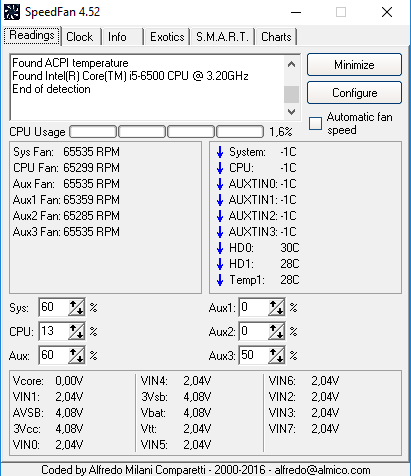
Task: Click the log scrollbar thumb
Action: (291, 94)
